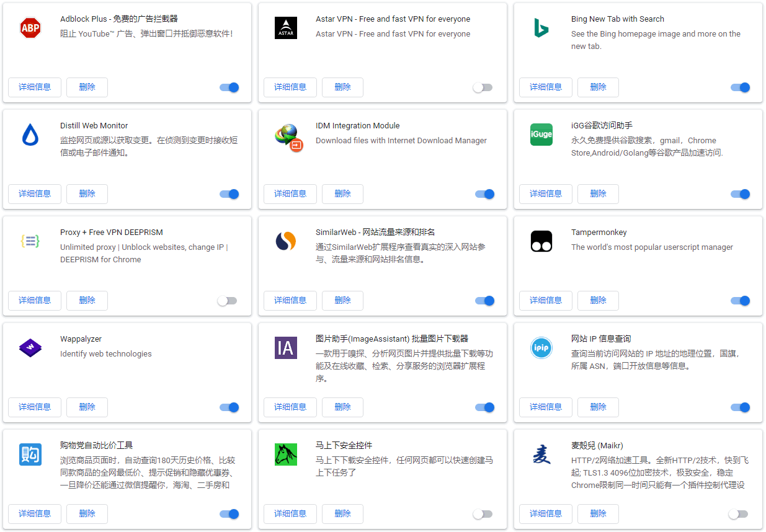
Task: Click the Astar VPN logo icon
Action: (286, 28)
